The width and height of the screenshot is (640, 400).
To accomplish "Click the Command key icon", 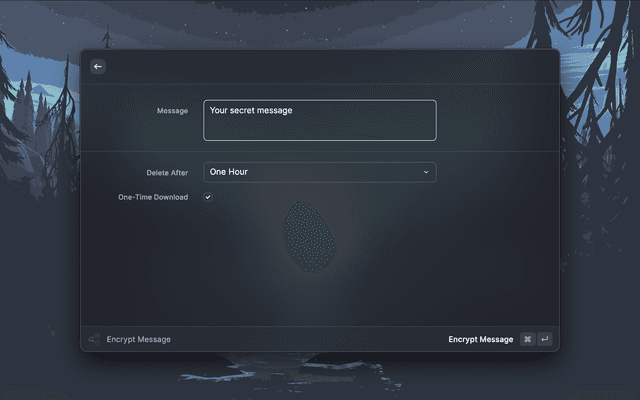I will point(527,339).
